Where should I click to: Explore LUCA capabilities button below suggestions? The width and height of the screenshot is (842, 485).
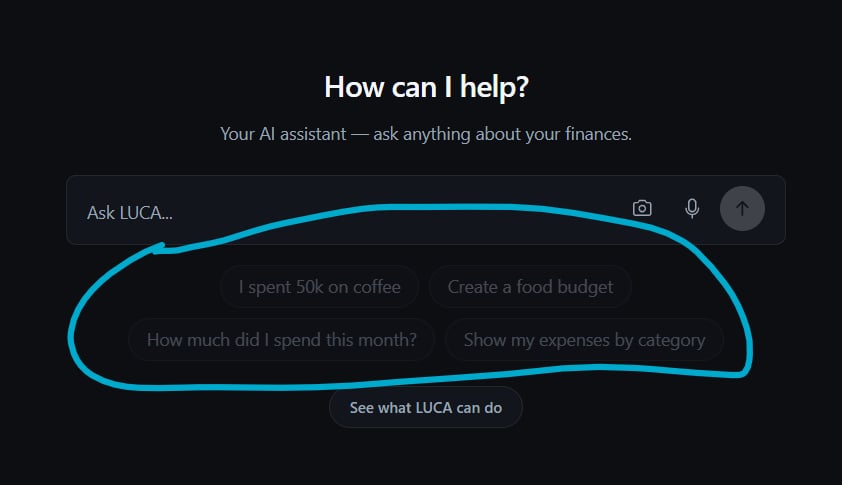pyautogui.click(x=426, y=408)
